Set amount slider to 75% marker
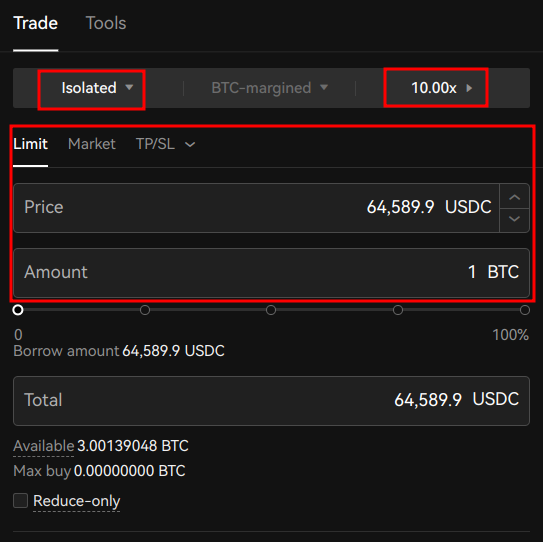The height and width of the screenshot is (542, 543). pyautogui.click(x=398, y=310)
